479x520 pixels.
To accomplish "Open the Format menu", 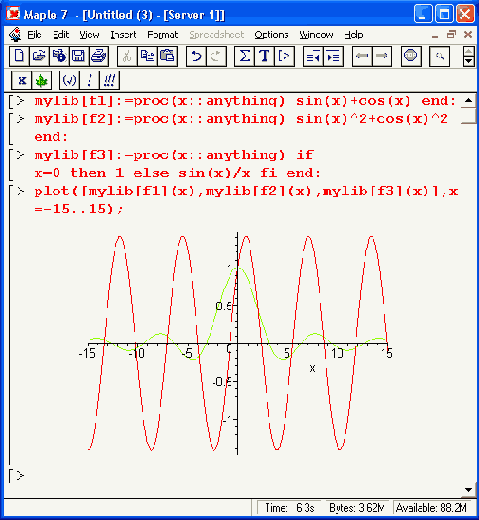I will pyautogui.click(x=163, y=35).
